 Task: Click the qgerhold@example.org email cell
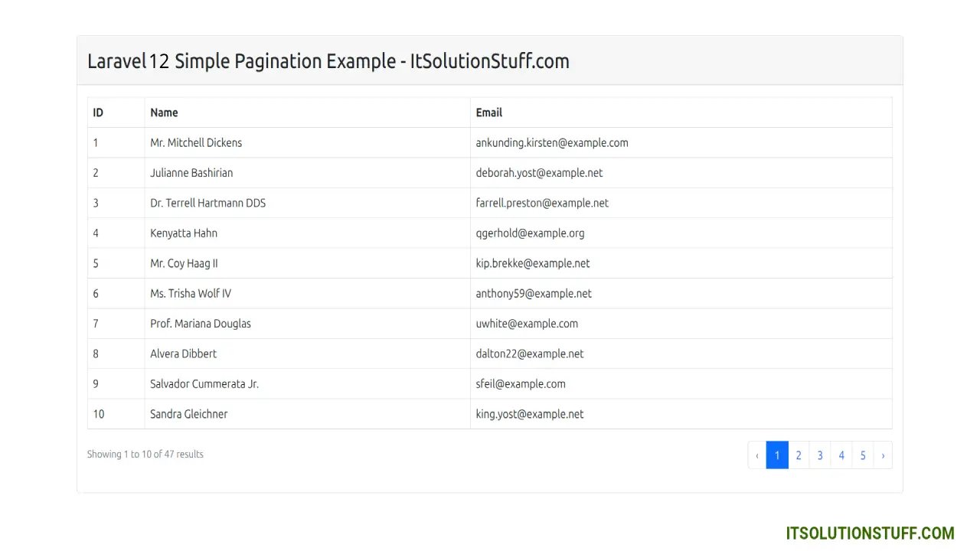(x=530, y=233)
